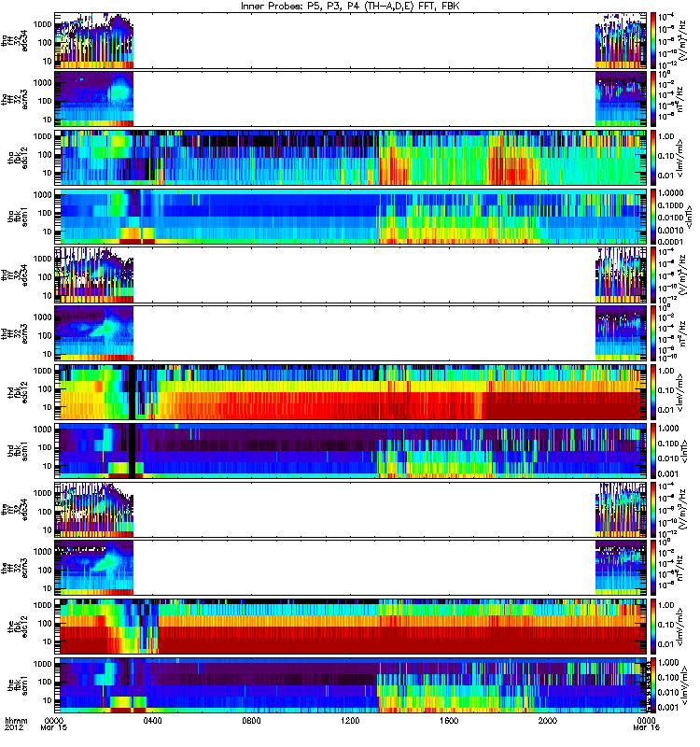Viewport: 700px width, 747px height.
Task: Click the "Mar 16" date label
Action: tap(646, 727)
